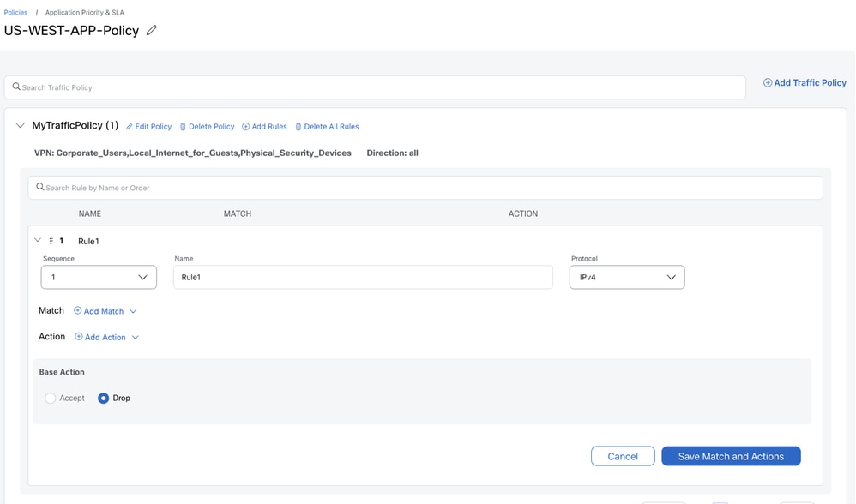Select the Drop base action
856x504 pixels.
(x=103, y=399)
